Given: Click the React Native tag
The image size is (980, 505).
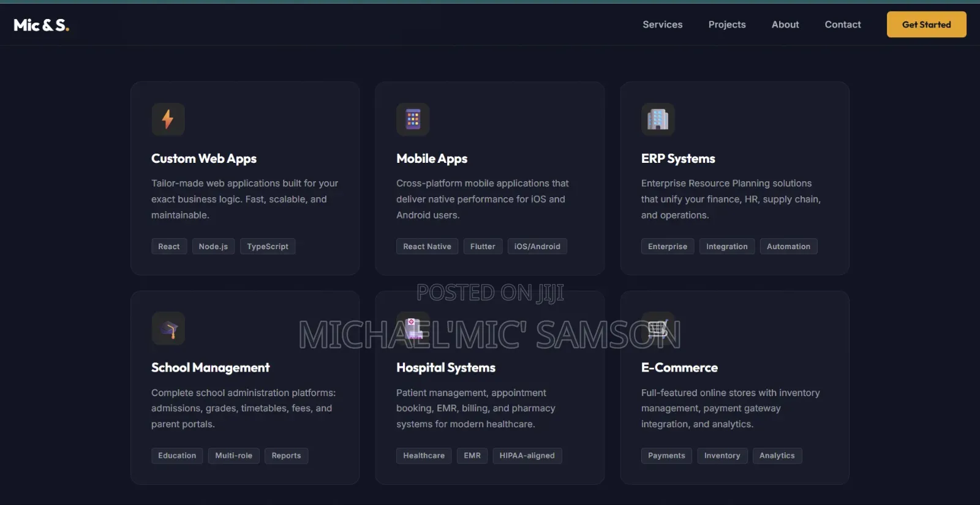Looking at the screenshot, I should [x=427, y=247].
